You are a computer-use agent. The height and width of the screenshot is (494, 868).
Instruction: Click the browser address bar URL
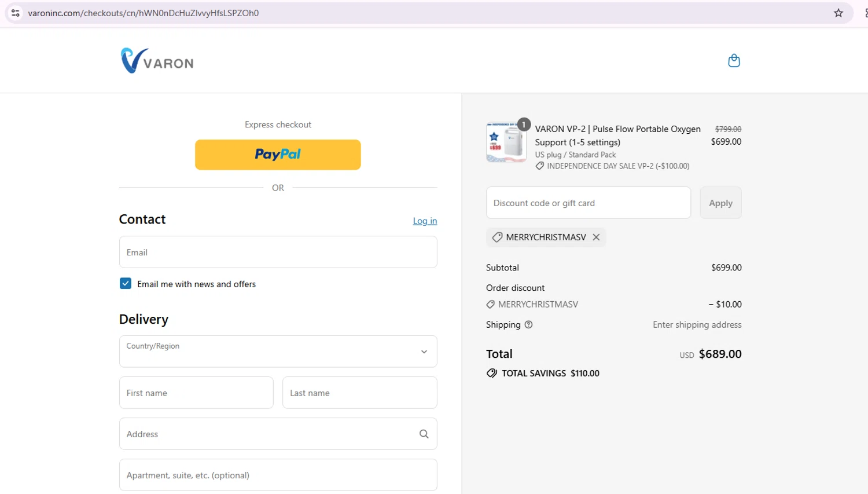point(144,13)
